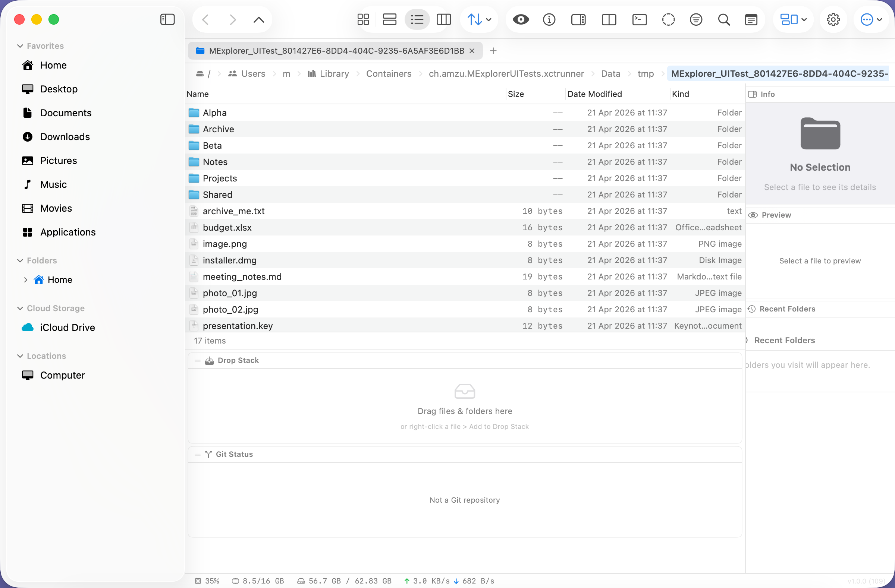Click Data in the path bar
895x588 pixels.
[x=611, y=74]
